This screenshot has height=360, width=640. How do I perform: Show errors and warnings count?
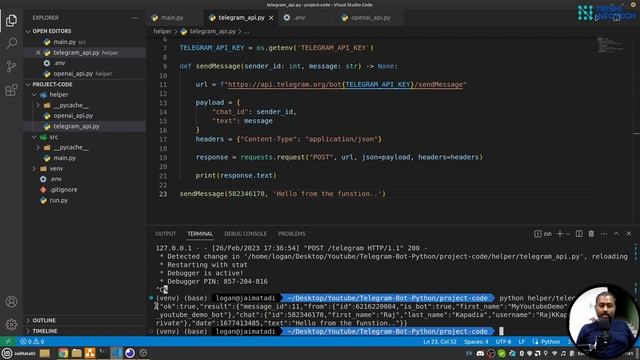tap(32, 341)
